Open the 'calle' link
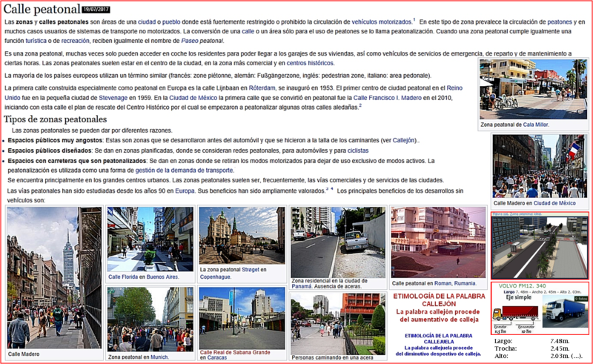 pos(248,31)
